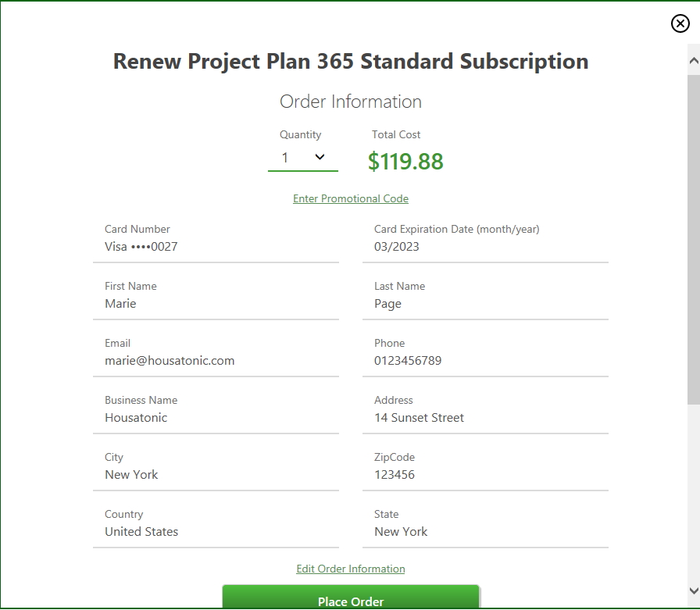
Task: Click the Last Name field showing Page
Action: [x=485, y=298]
